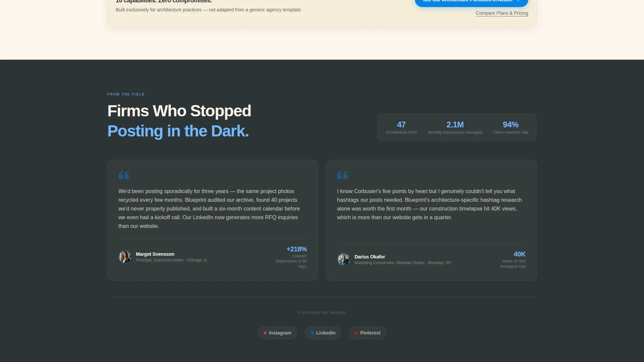This screenshot has width=644, height=362.
Task: Select the Pinterest platform pill
Action: [x=368, y=333]
